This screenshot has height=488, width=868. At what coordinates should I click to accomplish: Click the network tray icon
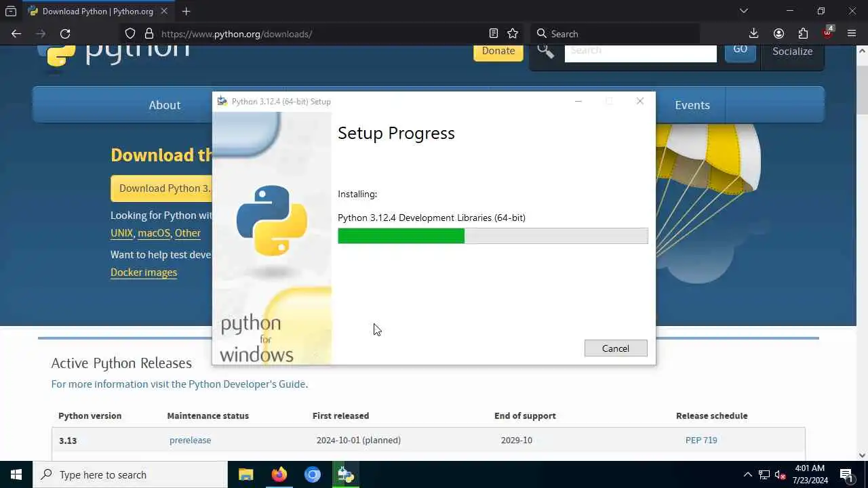pyautogui.click(x=764, y=474)
